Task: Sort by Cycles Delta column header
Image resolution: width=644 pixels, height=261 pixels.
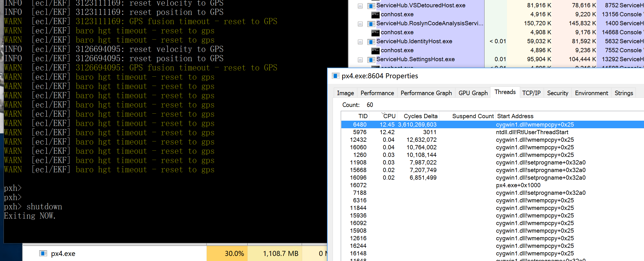Action: pos(418,116)
